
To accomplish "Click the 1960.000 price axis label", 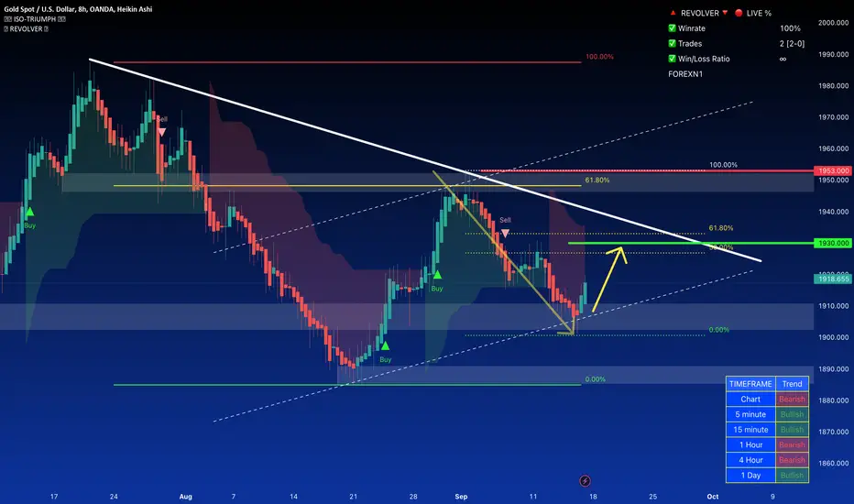I will [833, 148].
